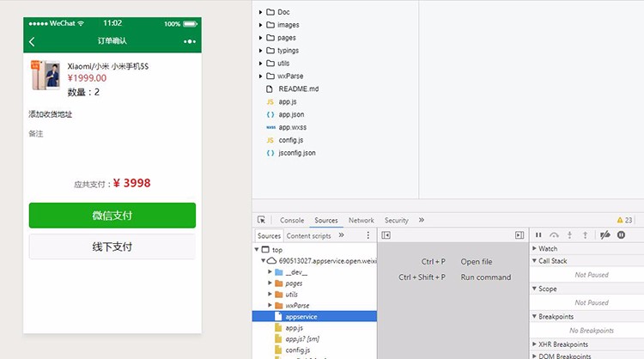Tap the 线下支付 button
Image resolution: width=644 pixels, height=359 pixels.
click(112, 246)
